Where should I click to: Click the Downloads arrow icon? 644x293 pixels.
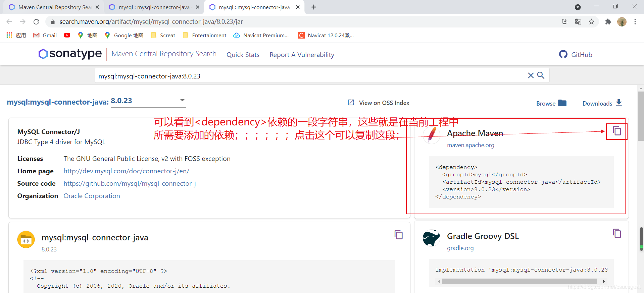coord(619,103)
